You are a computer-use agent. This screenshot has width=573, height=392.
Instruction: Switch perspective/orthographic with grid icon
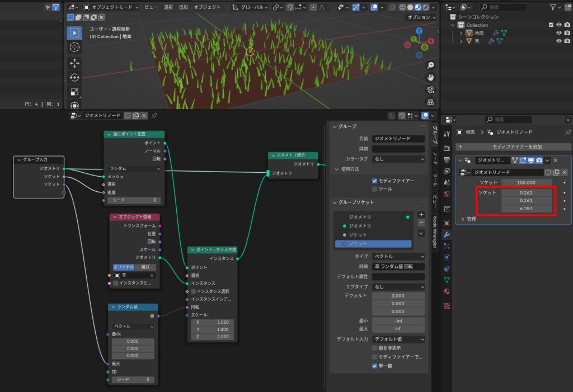pyautogui.click(x=430, y=102)
